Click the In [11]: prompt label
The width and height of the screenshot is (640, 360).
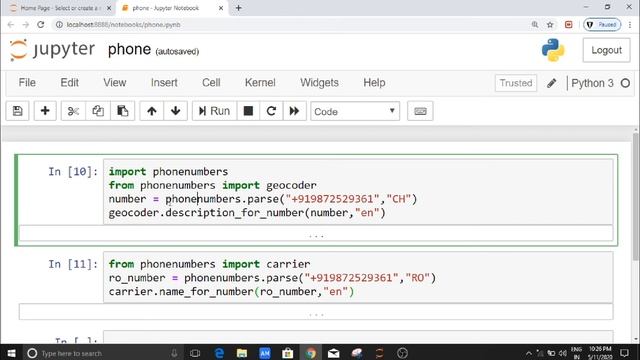(73, 264)
